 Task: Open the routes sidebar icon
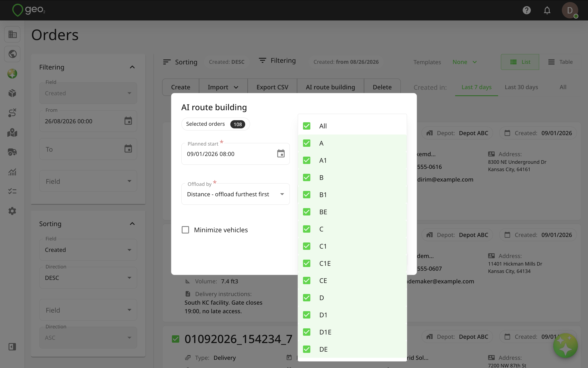(x=12, y=113)
